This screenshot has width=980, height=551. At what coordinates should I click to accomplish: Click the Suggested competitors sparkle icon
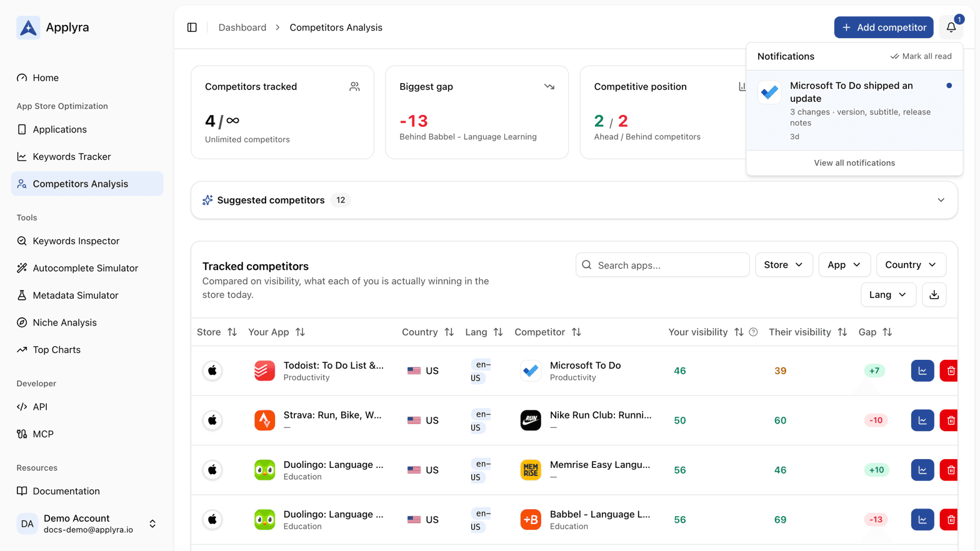pos(207,201)
